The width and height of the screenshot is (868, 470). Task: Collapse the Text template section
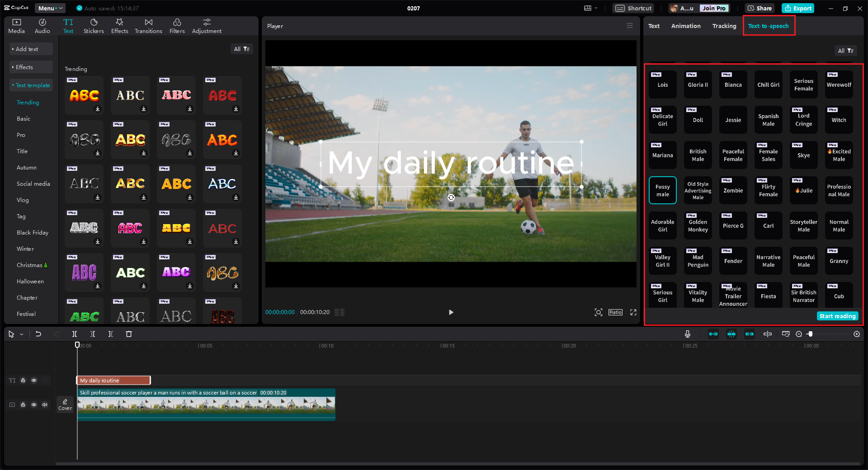tap(31, 85)
